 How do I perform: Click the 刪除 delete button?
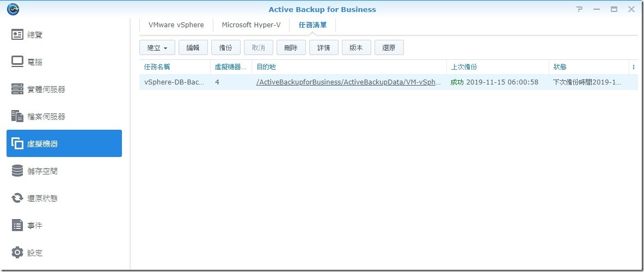coord(291,48)
